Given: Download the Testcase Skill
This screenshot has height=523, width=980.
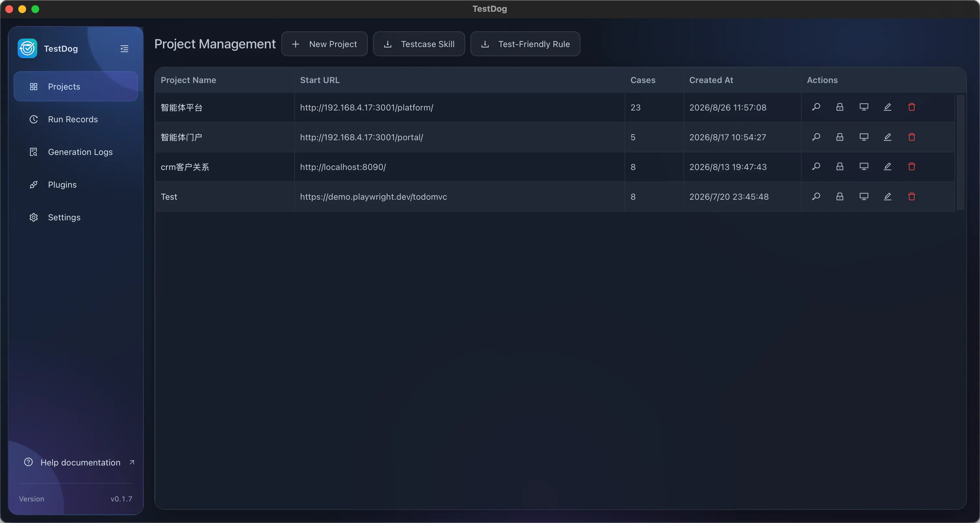Looking at the screenshot, I should [x=419, y=44].
